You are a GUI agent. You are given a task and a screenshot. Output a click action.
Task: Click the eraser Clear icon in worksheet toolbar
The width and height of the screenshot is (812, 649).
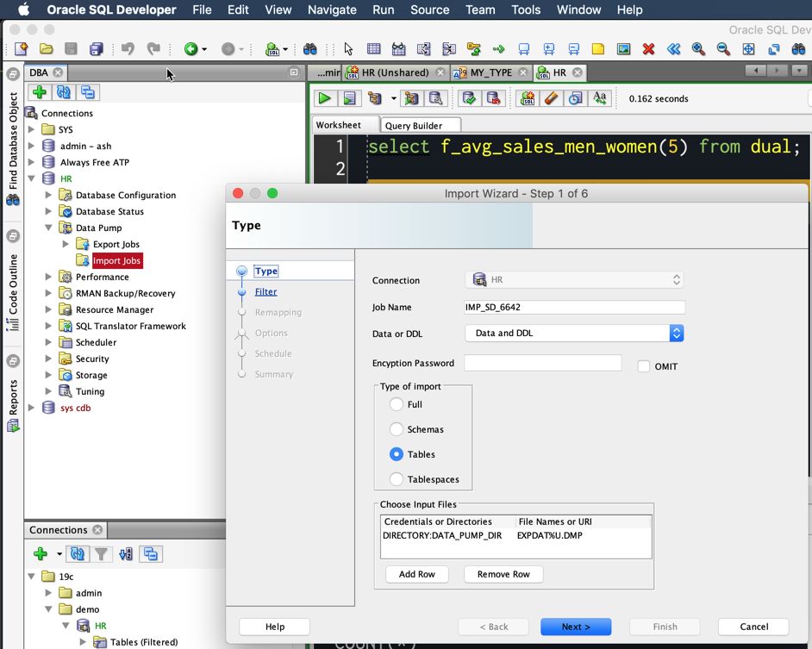pyautogui.click(x=551, y=98)
